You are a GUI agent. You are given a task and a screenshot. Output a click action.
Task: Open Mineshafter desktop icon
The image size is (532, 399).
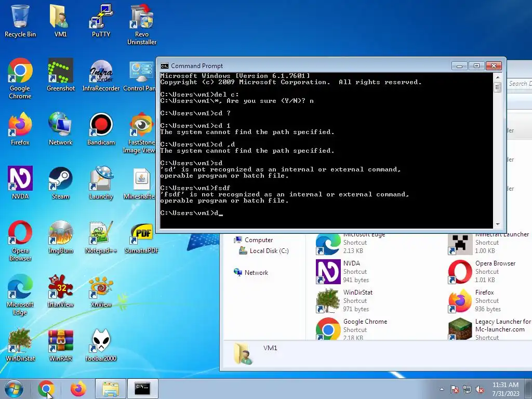coord(139,182)
